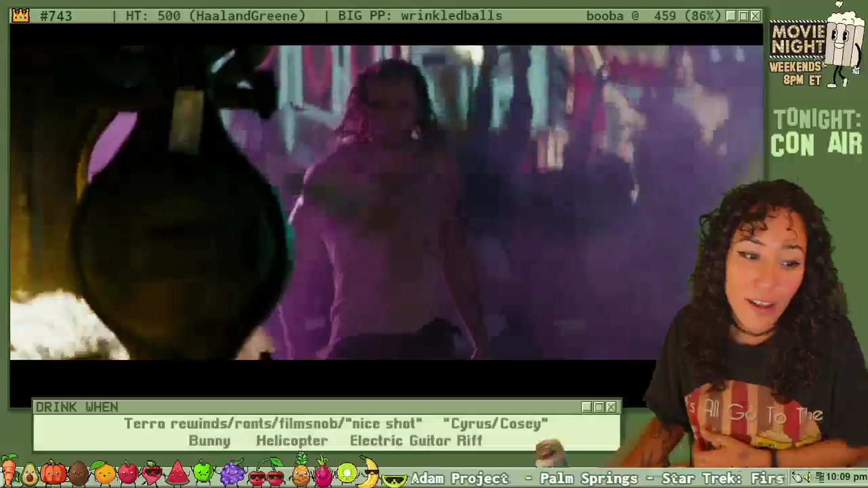Click the red apple character icon
Screen dimensions: 868x488
coord(128,473)
